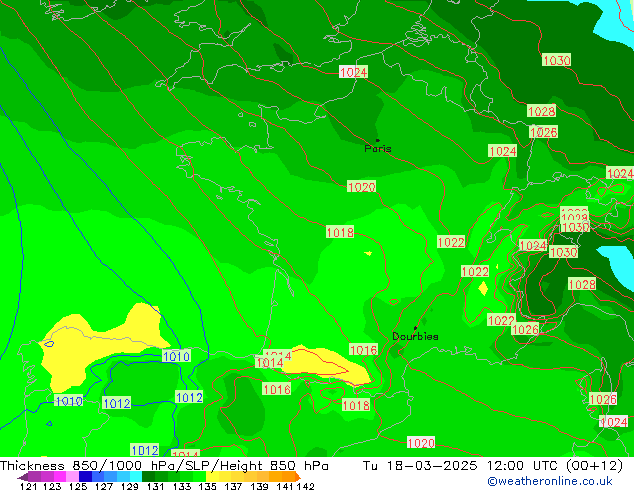Click legend value 127
The image size is (634, 490).
pos(104,486)
